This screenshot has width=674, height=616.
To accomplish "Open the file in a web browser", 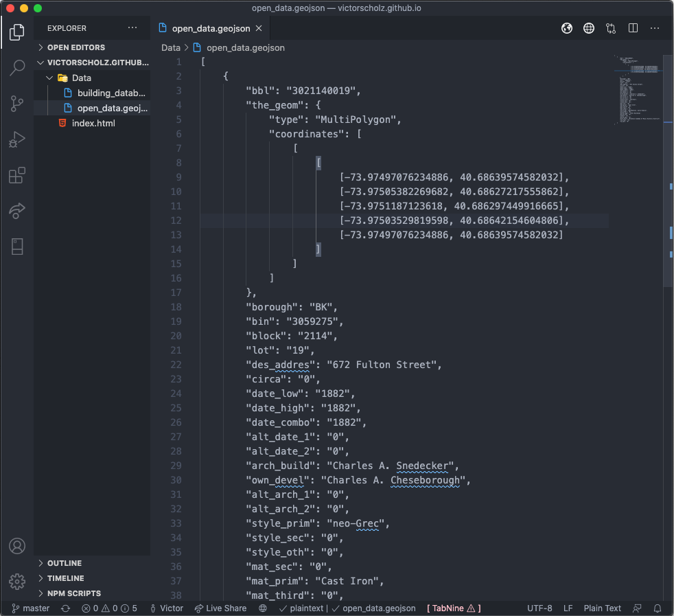I will (566, 28).
